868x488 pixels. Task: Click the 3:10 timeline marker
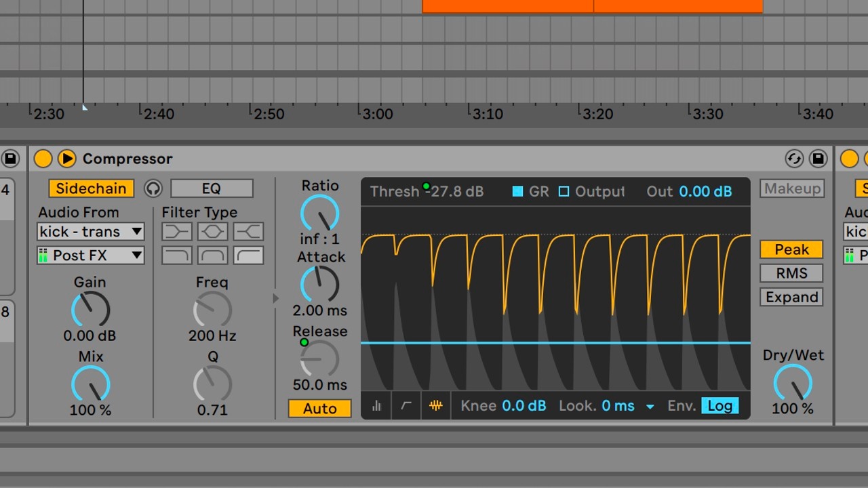coord(488,114)
